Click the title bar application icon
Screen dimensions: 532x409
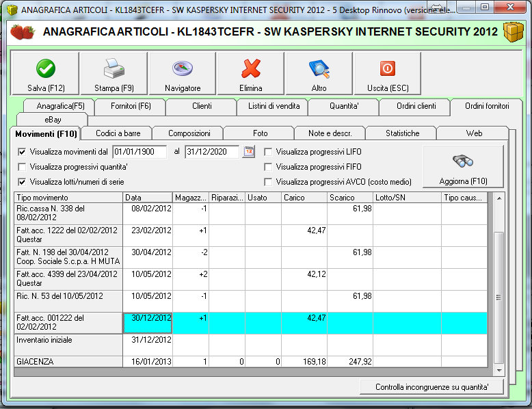coord(12,10)
